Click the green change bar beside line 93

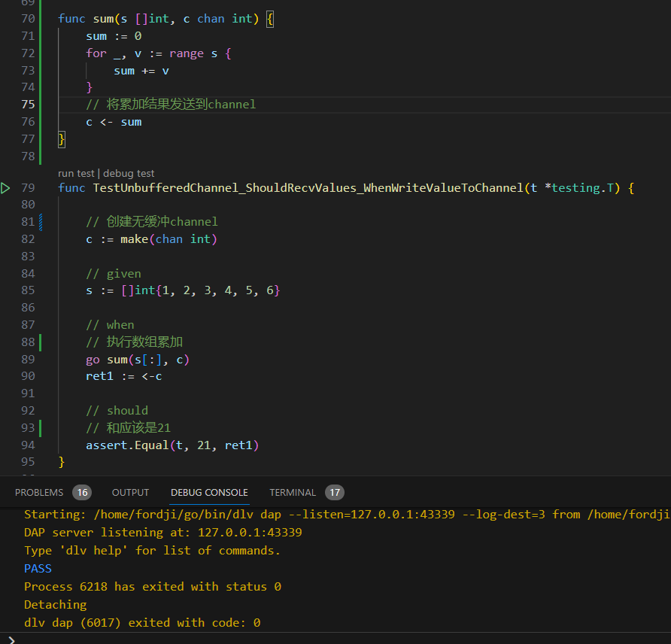[40, 428]
